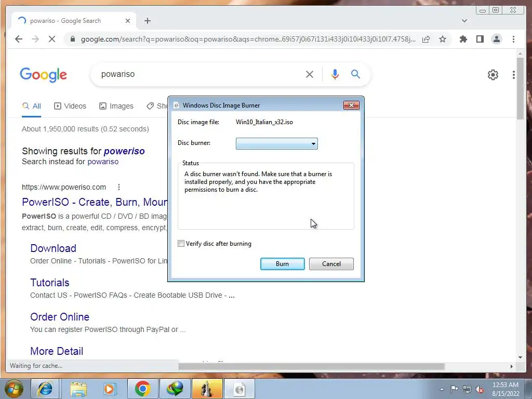
Task: Click the Burn button
Action: pyautogui.click(x=282, y=264)
